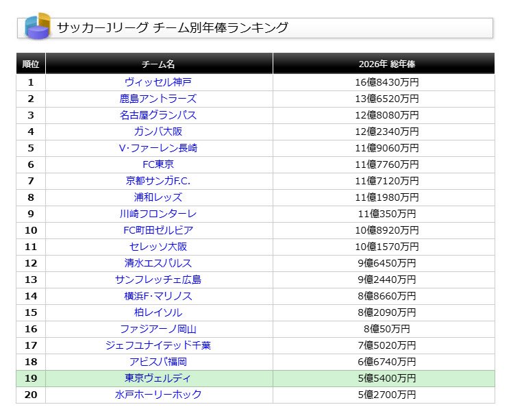Open the ヴィッセル神戸 team link
Screen dimensions: 511x420
pos(158,82)
